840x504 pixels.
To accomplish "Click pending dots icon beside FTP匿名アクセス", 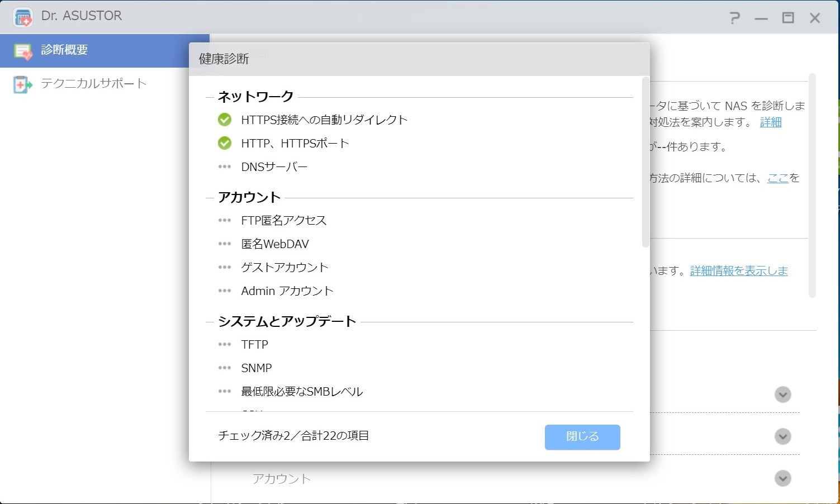I will coord(225,220).
